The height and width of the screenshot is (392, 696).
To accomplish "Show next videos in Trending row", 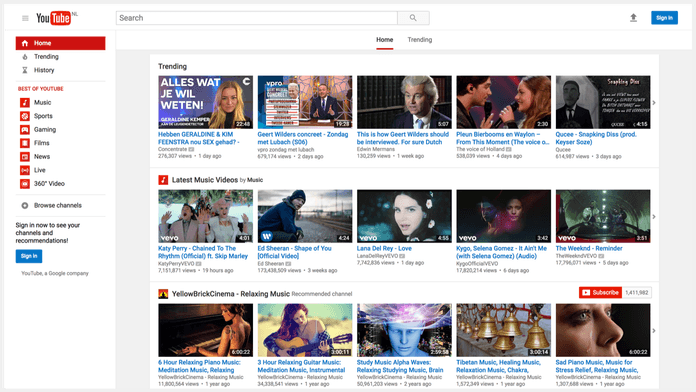I will pos(654,103).
